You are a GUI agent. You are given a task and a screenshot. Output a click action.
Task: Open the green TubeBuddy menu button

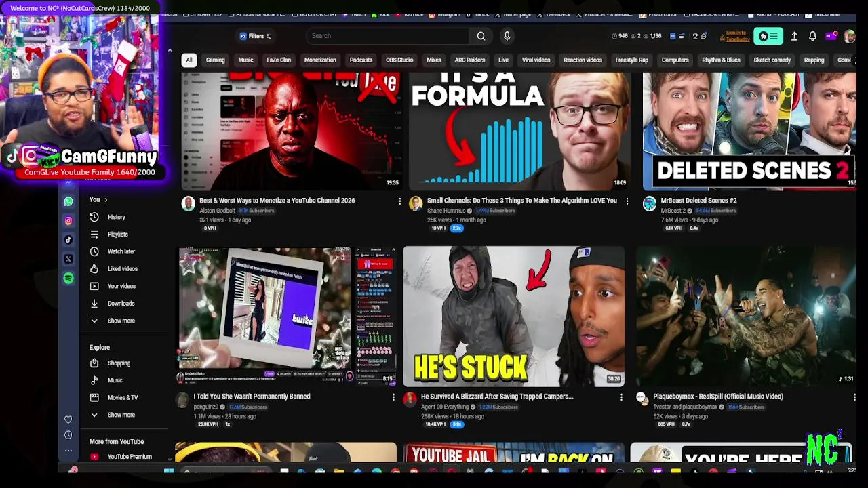tap(768, 36)
